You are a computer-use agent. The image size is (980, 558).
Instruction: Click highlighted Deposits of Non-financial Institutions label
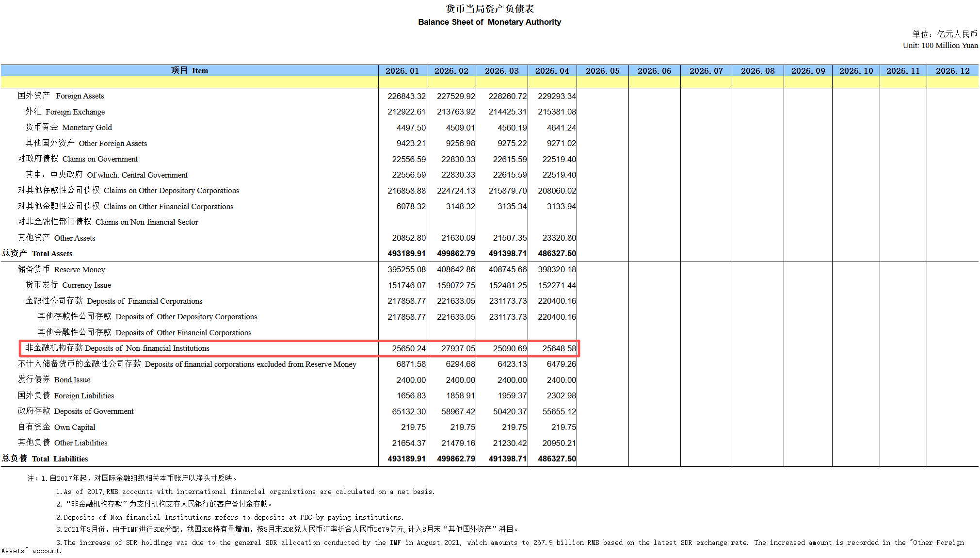(x=117, y=348)
